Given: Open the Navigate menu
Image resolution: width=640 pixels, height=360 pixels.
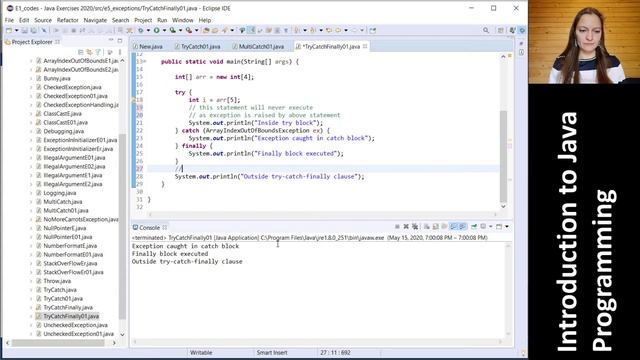Looking at the screenshot, I should (95, 20).
